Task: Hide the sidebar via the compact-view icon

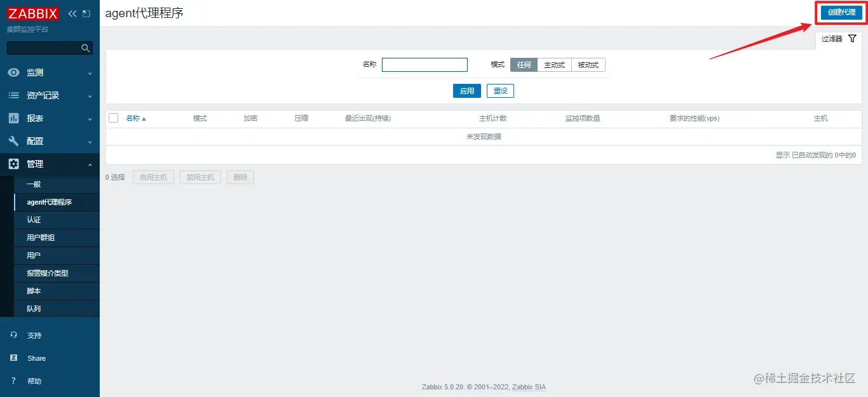Action: (86, 13)
